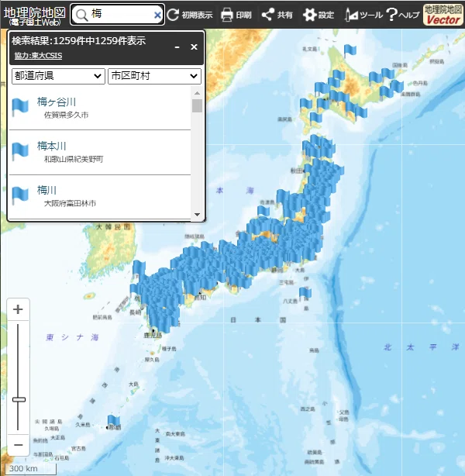
Task: Zoom out with the minus button
Action: [18, 445]
